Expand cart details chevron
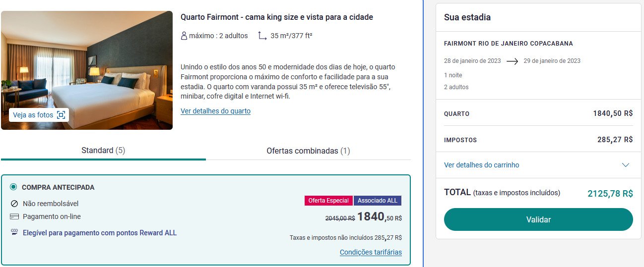 (x=626, y=165)
